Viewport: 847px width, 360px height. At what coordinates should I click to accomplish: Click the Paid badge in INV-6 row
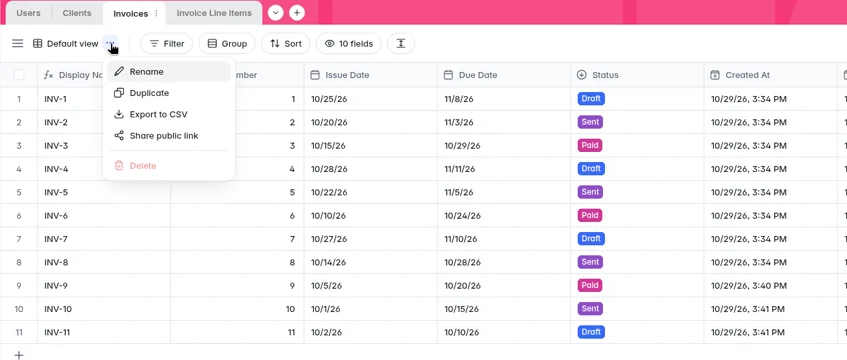pyautogui.click(x=590, y=215)
